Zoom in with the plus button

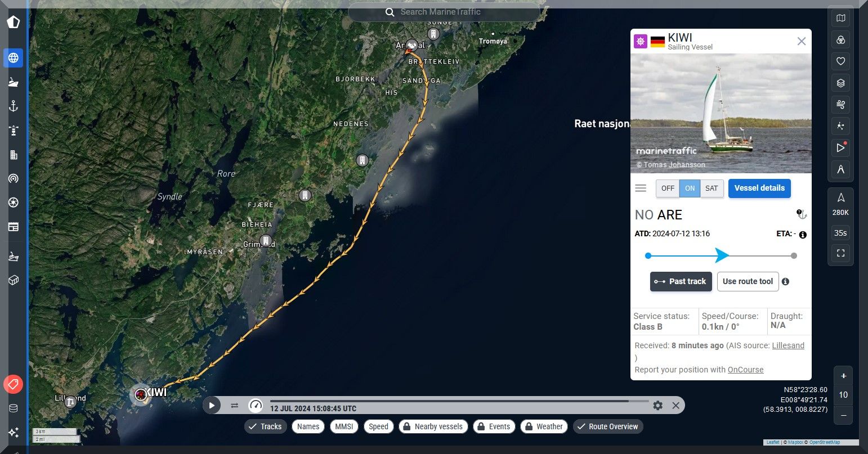pos(843,376)
